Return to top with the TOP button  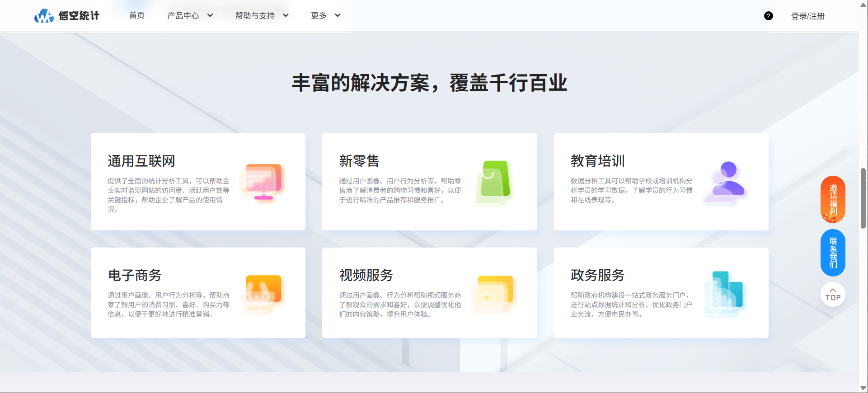click(x=833, y=295)
